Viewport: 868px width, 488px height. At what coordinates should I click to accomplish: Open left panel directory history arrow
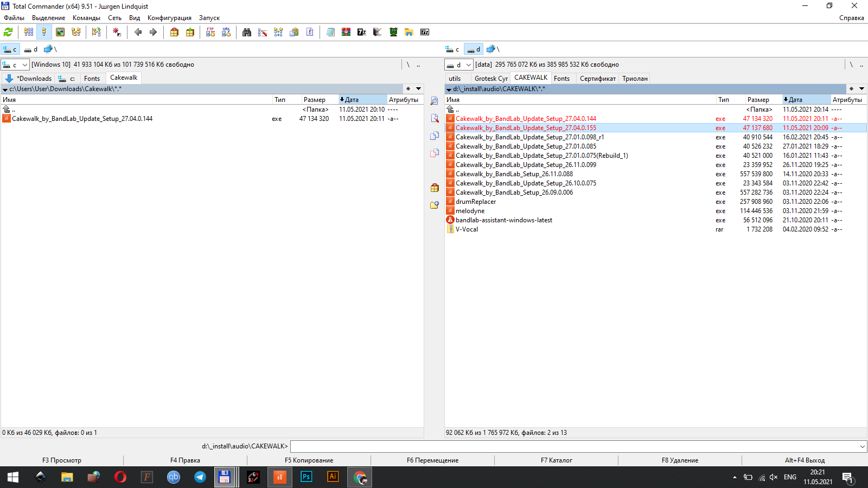pos(418,88)
